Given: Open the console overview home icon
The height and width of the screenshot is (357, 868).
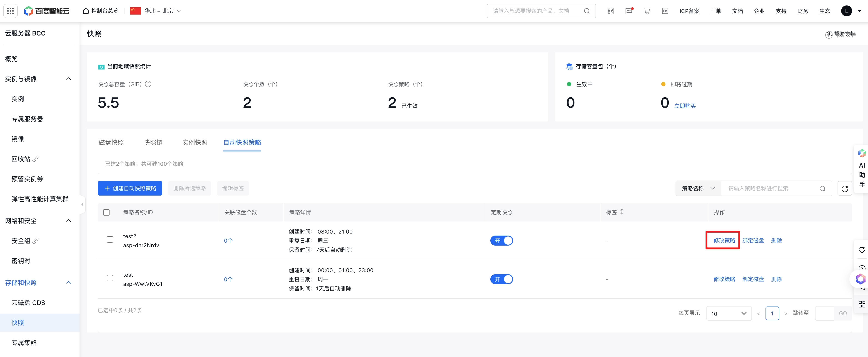Looking at the screenshot, I should (x=86, y=11).
